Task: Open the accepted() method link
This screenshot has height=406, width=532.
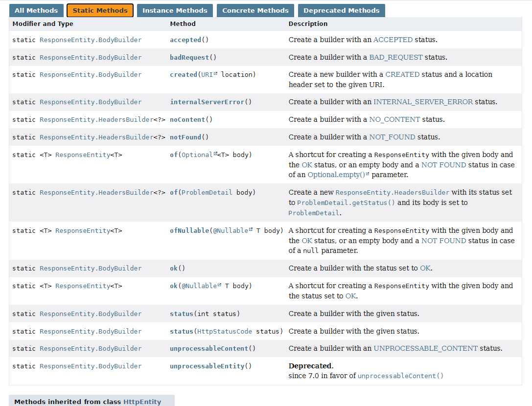Action: [185, 40]
